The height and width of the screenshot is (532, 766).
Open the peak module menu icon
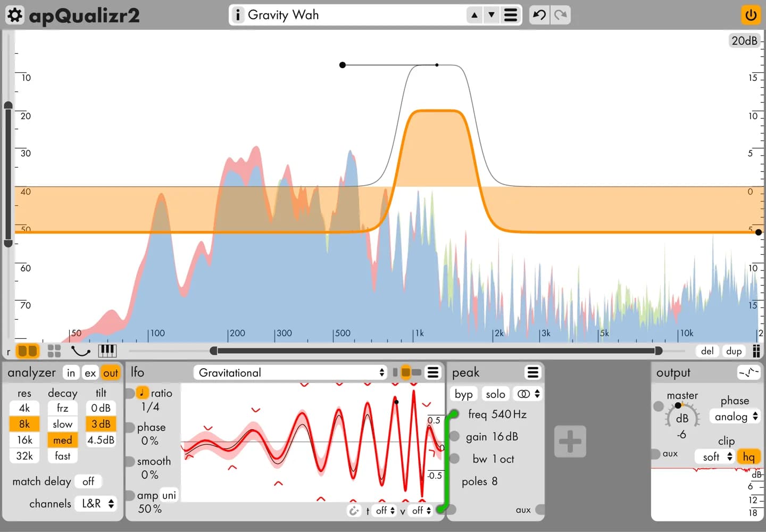(x=532, y=372)
